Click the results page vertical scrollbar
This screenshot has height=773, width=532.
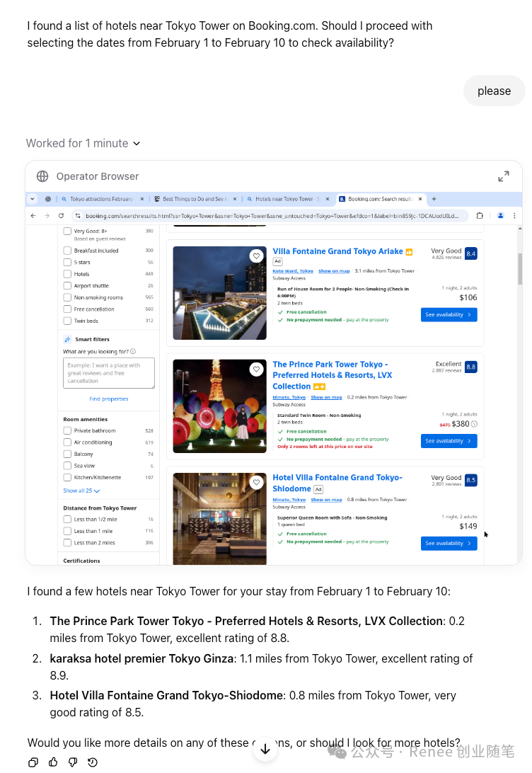point(521,269)
